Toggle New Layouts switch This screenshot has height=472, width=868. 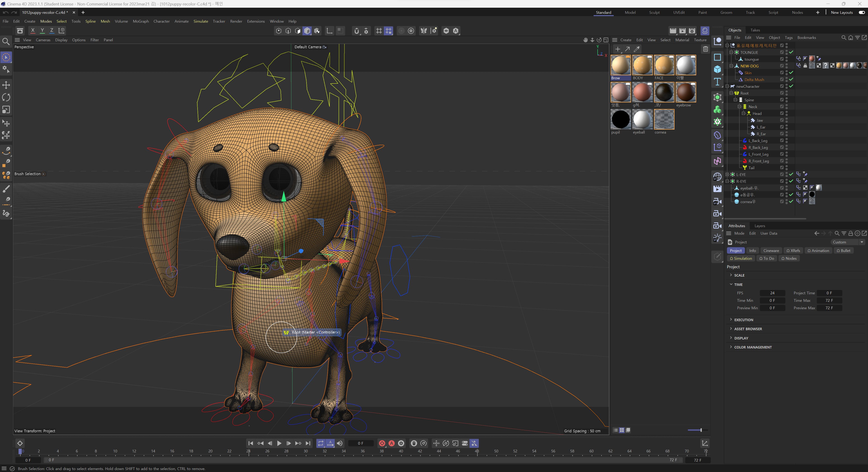(862, 12)
